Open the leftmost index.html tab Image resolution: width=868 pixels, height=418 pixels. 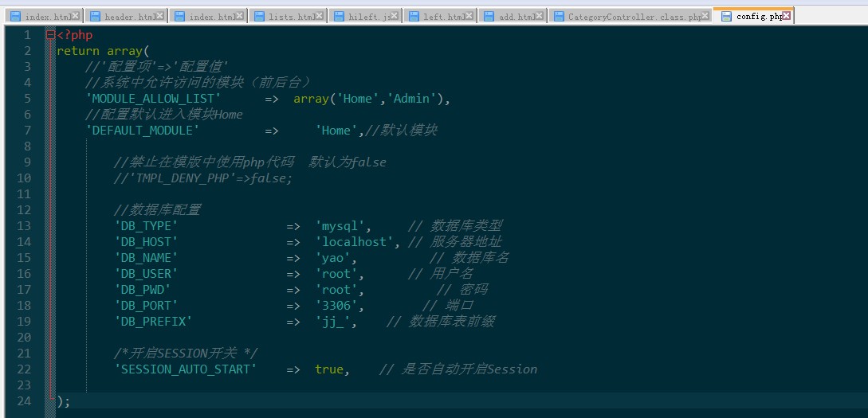point(46,17)
